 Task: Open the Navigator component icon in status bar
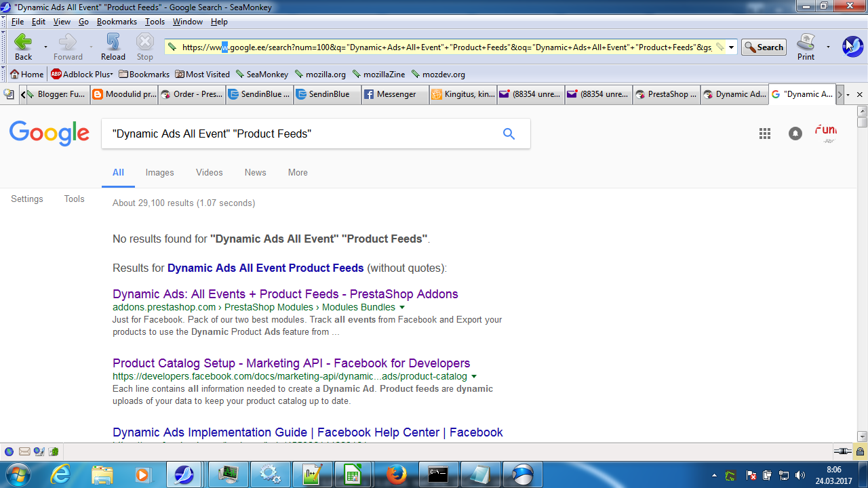coord(9,451)
